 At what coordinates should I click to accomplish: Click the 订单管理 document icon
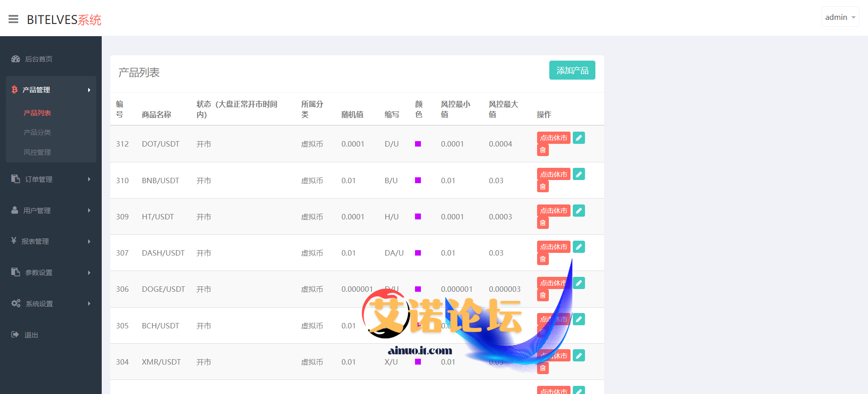16,179
